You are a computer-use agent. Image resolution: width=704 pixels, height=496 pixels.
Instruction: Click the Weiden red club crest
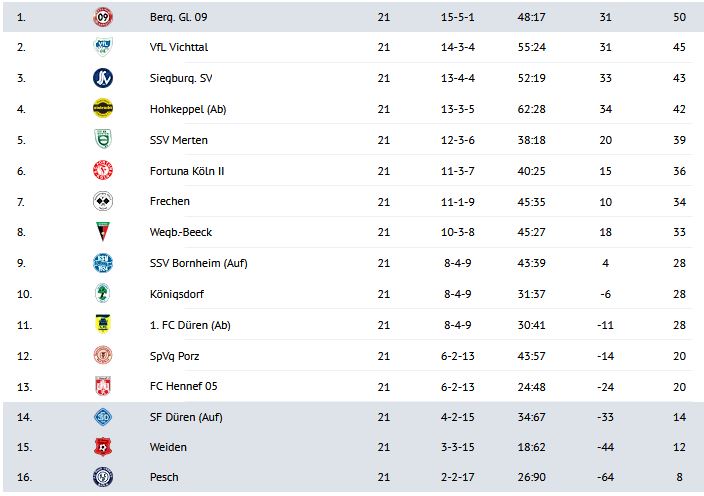click(x=102, y=447)
